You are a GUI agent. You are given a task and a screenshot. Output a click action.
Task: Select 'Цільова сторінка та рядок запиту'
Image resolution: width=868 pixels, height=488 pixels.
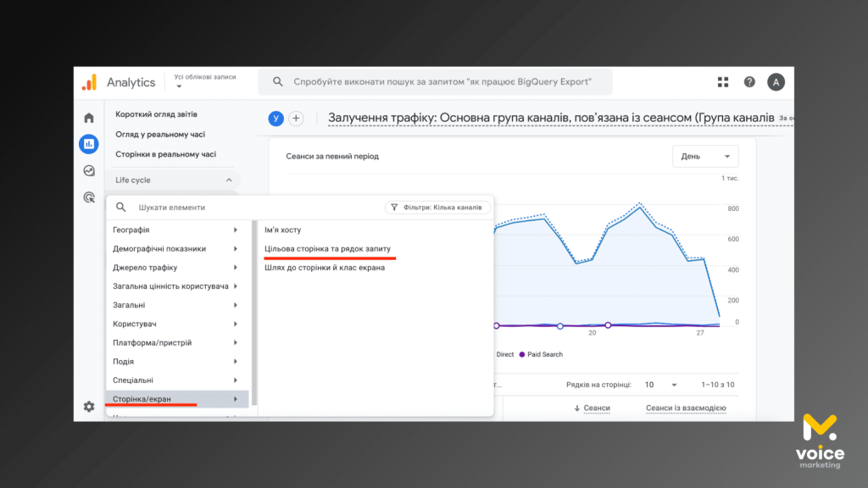[327, 249]
